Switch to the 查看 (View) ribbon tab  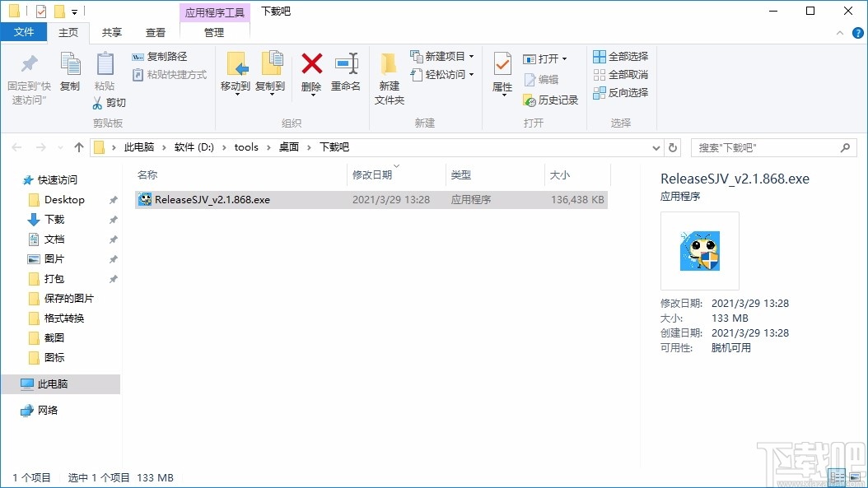pos(156,33)
